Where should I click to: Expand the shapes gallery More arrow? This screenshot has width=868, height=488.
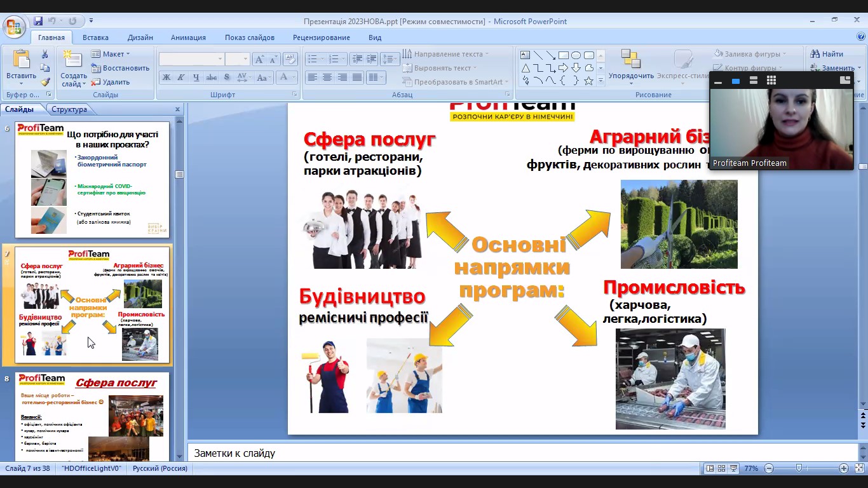pos(600,81)
